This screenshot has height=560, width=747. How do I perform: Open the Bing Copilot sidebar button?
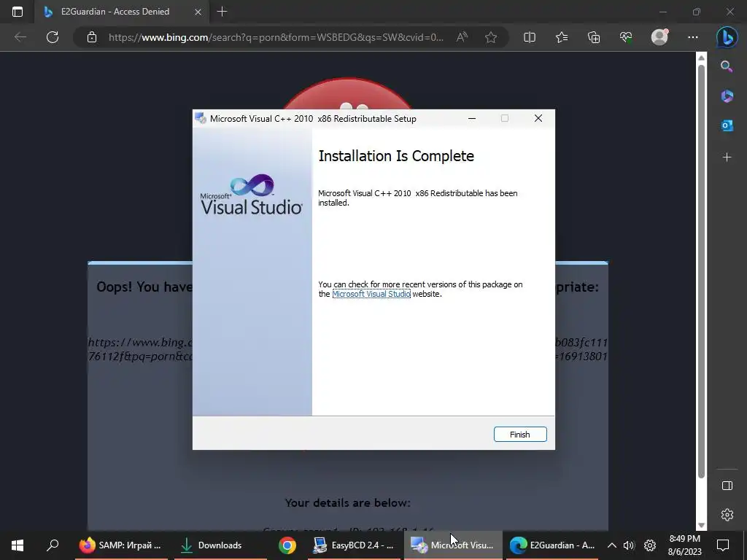tap(727, 37)
